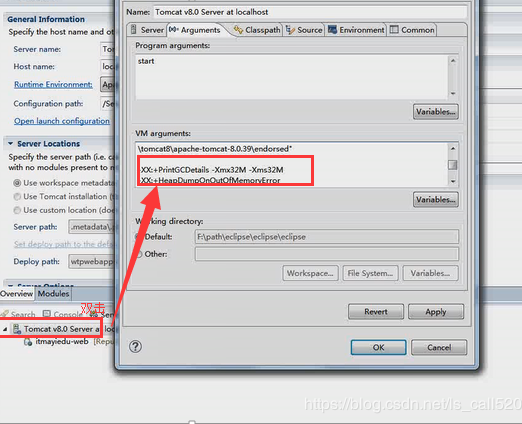Switch to the Common tab
Viewport: 522px width, 424px height.
(412, 30)
